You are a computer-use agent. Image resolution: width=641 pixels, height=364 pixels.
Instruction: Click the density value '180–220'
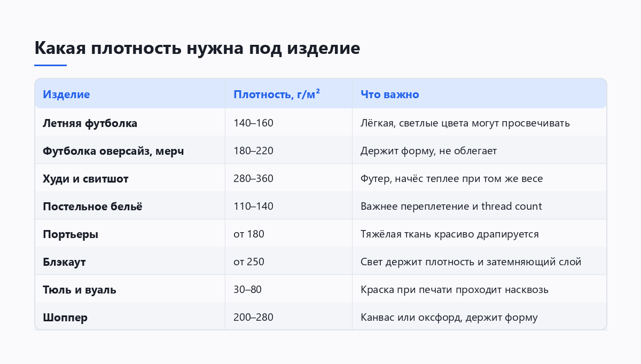pos(253,151)
